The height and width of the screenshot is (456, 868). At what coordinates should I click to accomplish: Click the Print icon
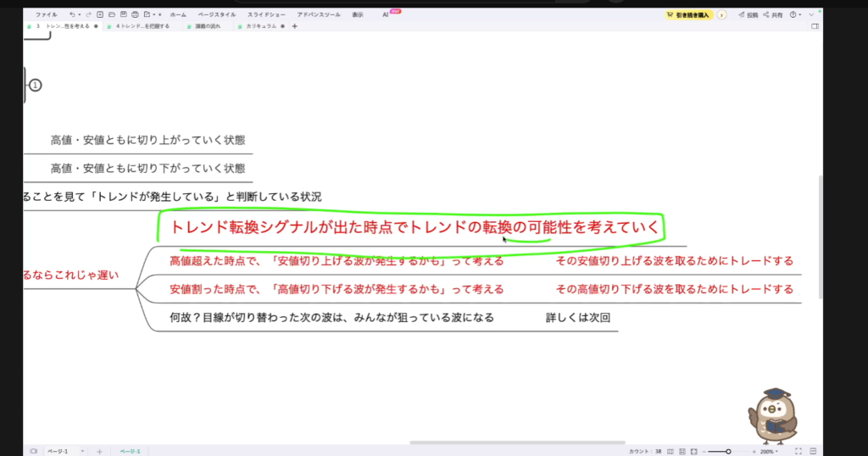(136, 14)
